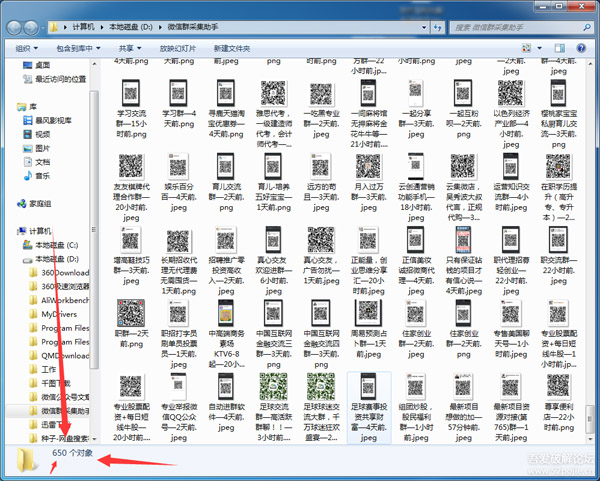Select 真心交友欢迎进群 image file
This screenshot has width=600, height=481.
[274, 261]
